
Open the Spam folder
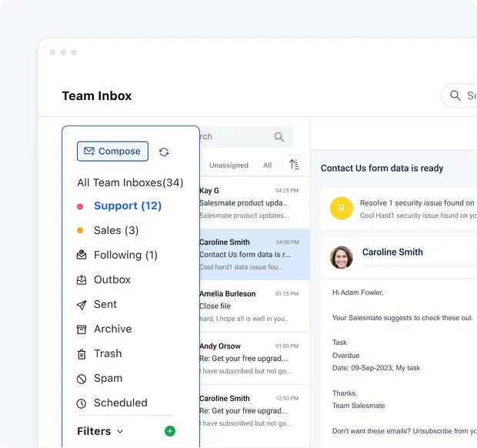click(x=108, y=378)
